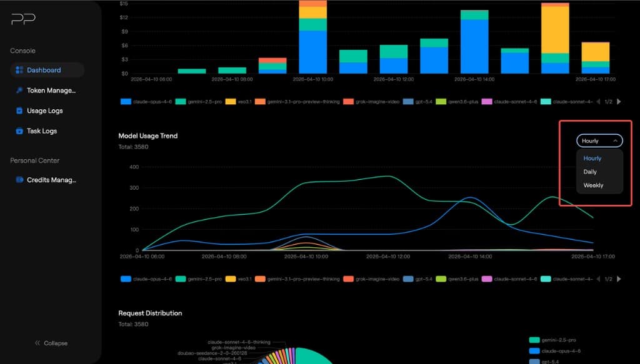This screenshot has height=364, width=640.
Task: Choose Daily from the interval list
Action: [599, 172]
